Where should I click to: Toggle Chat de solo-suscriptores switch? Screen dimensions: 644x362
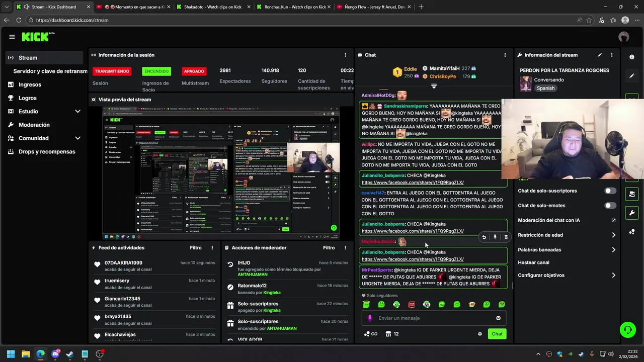[x=610, y=191]
